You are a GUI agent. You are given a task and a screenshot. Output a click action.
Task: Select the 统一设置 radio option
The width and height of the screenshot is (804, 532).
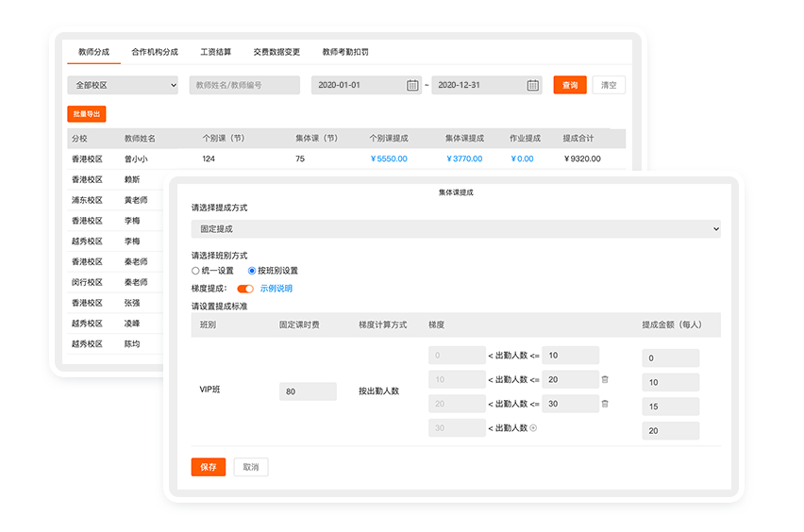(195, 271)
